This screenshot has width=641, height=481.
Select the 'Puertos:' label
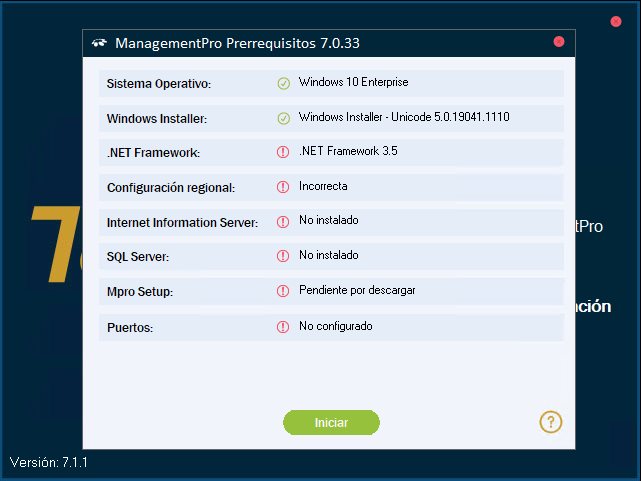coord(130,328)
